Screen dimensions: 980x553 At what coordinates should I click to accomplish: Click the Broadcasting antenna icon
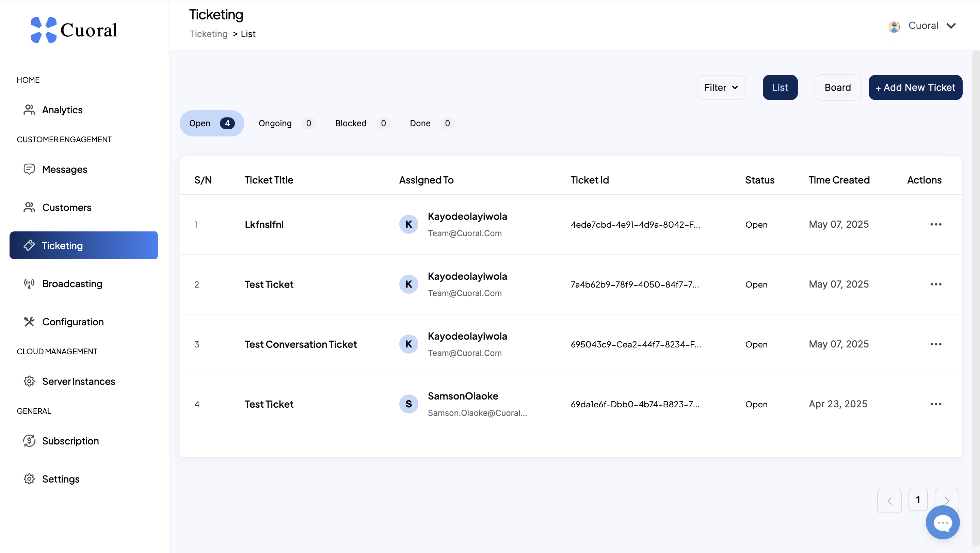click(x=29, y=283)
